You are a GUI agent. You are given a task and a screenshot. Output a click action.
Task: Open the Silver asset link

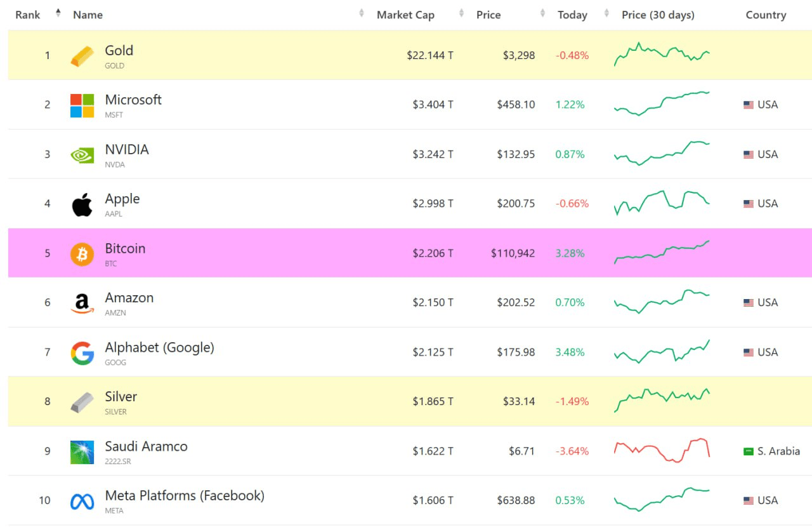pyautogui.click(x=121, y=397)
